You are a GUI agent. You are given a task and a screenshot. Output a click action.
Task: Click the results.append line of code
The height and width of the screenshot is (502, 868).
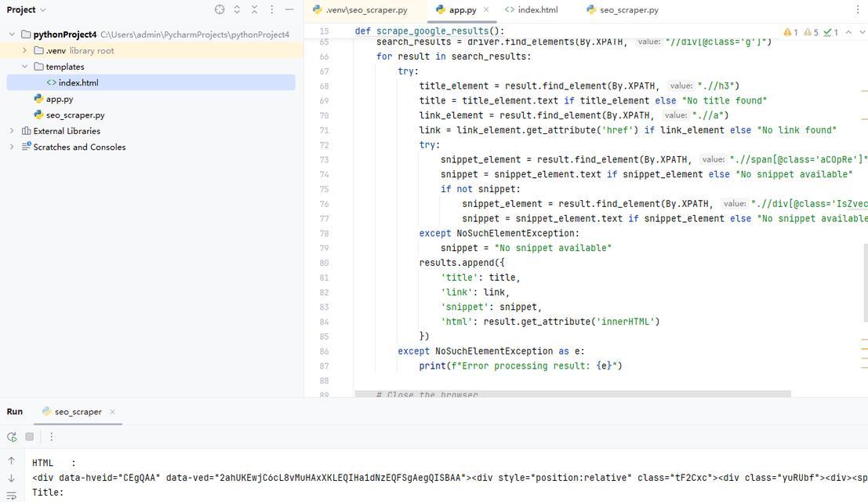pyautogui.click(x=462, y=263)
